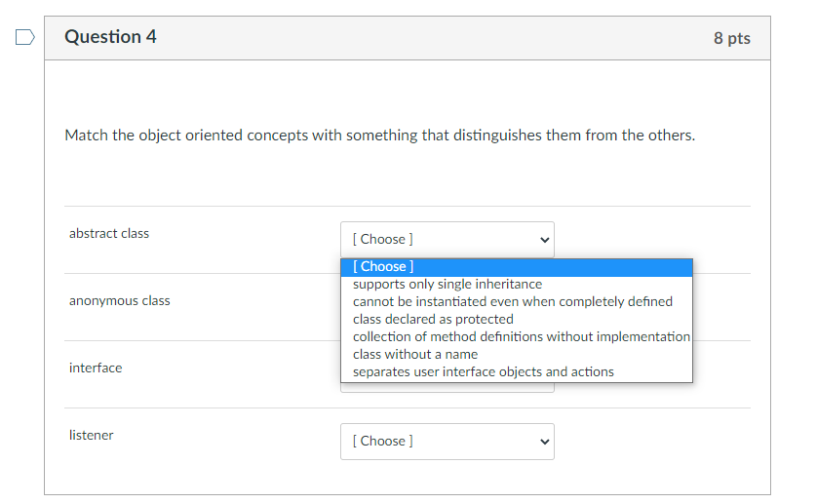Click the question instruction text
The height and width of the screenshot is (504, 817).
tap(380, 136)
